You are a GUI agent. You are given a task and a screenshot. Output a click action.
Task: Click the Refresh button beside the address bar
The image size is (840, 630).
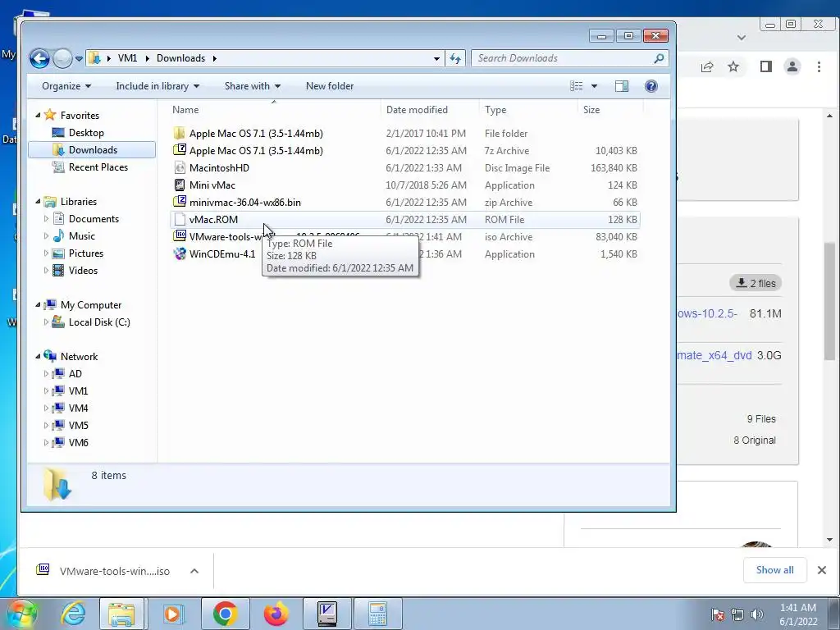point(455,58)
